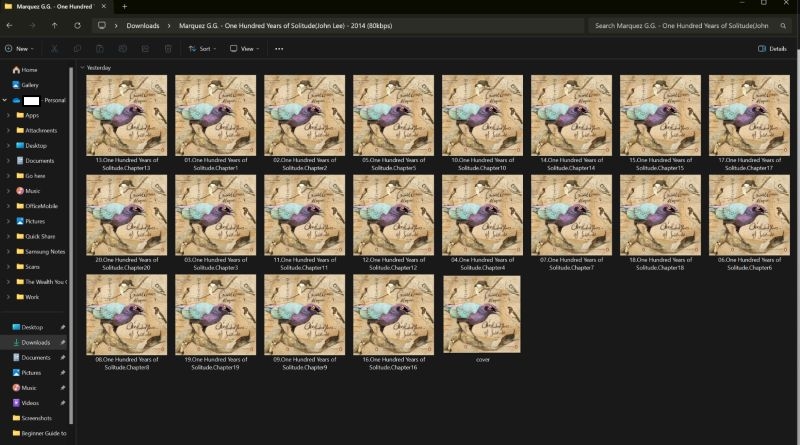
Task: Open the Sort dropdown menu
Action: tap(202, 48)
